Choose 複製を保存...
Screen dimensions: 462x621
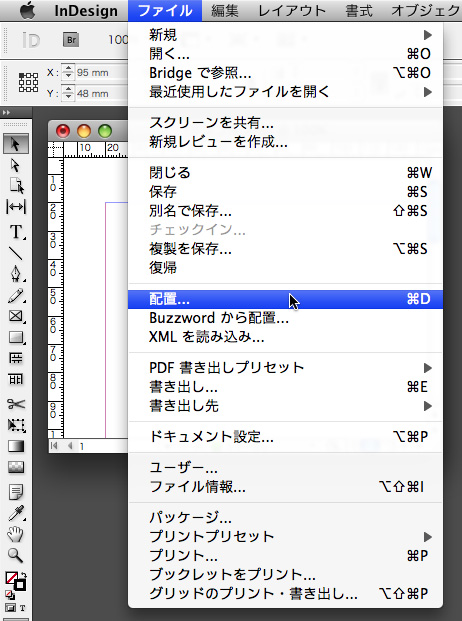pos(285,249)
